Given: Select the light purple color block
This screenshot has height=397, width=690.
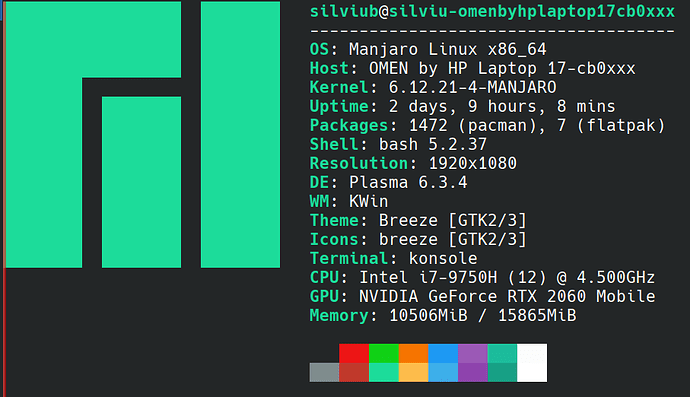Looking at the screenshot, I should 473,353.
